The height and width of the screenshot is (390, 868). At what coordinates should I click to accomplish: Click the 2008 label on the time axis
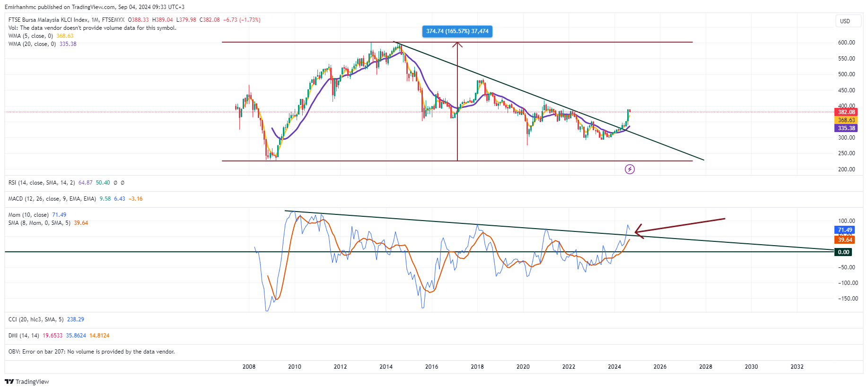249,367
